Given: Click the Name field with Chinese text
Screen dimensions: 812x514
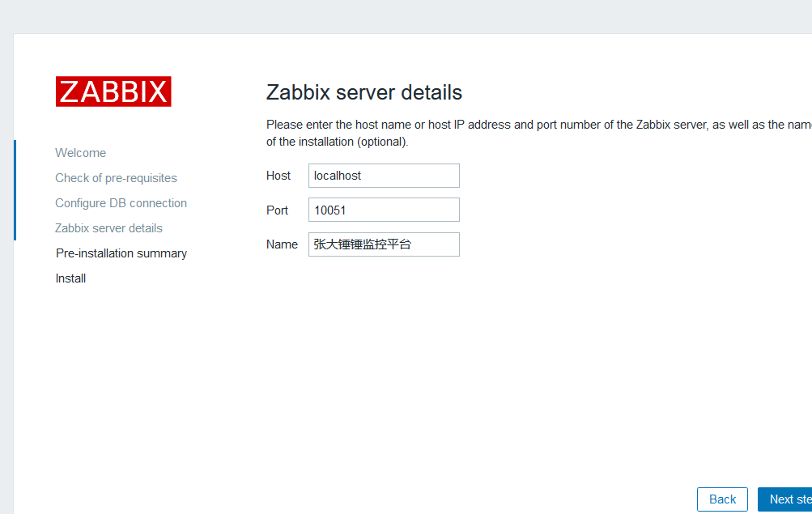Looking at the screenshot, I should pyautogui.click(x=383, y=244).
